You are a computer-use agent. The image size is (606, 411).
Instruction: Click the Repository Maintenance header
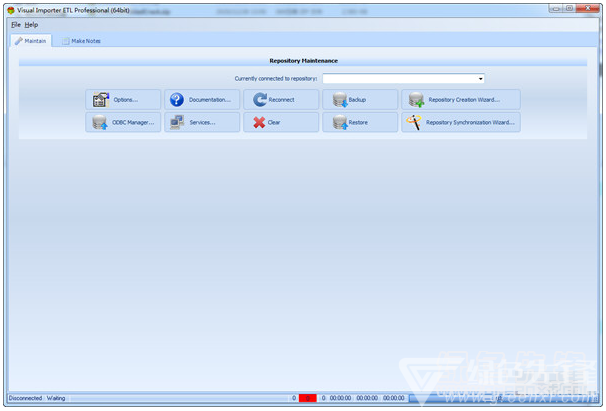[303, 61]
